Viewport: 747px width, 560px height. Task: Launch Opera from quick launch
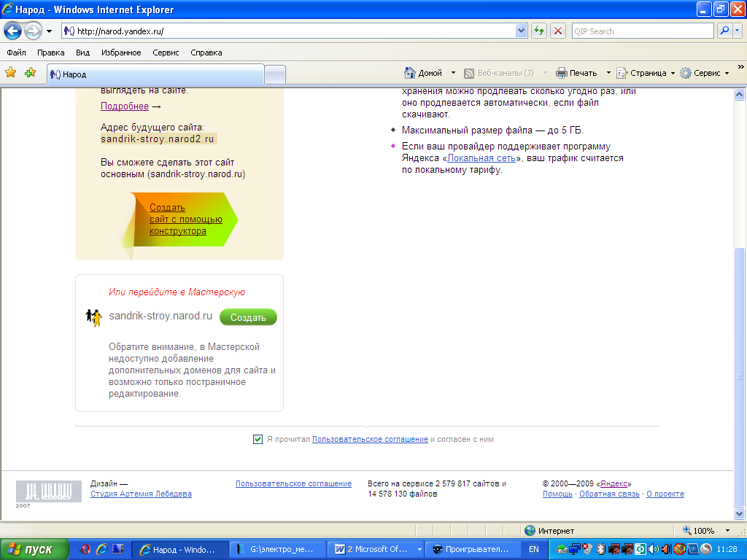[86, 549]
